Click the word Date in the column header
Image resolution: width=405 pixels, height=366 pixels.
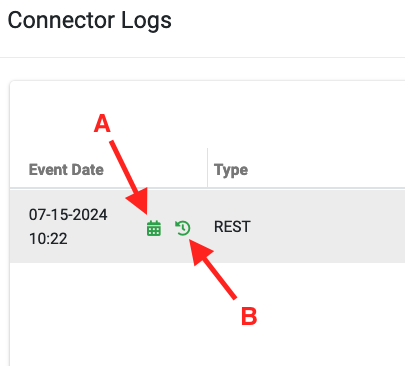87,170
